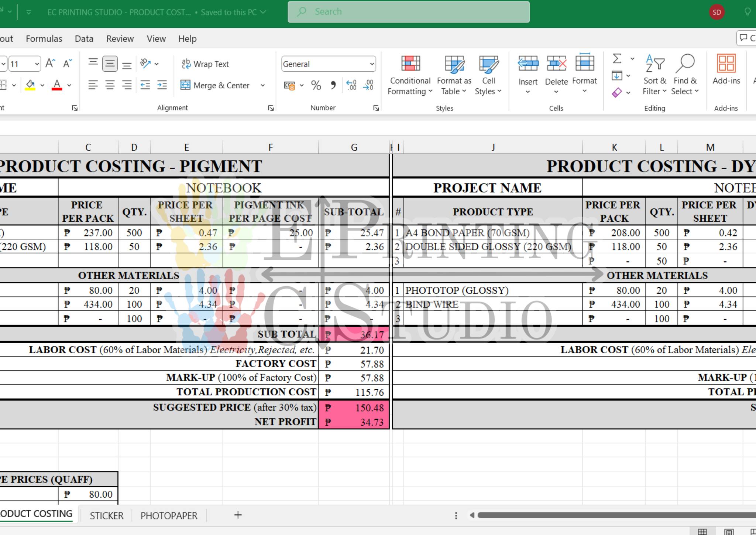The height and width of the screenshot is (535, 756).
Task: Click the Clear eraser icon
Action: pos(617,92)
